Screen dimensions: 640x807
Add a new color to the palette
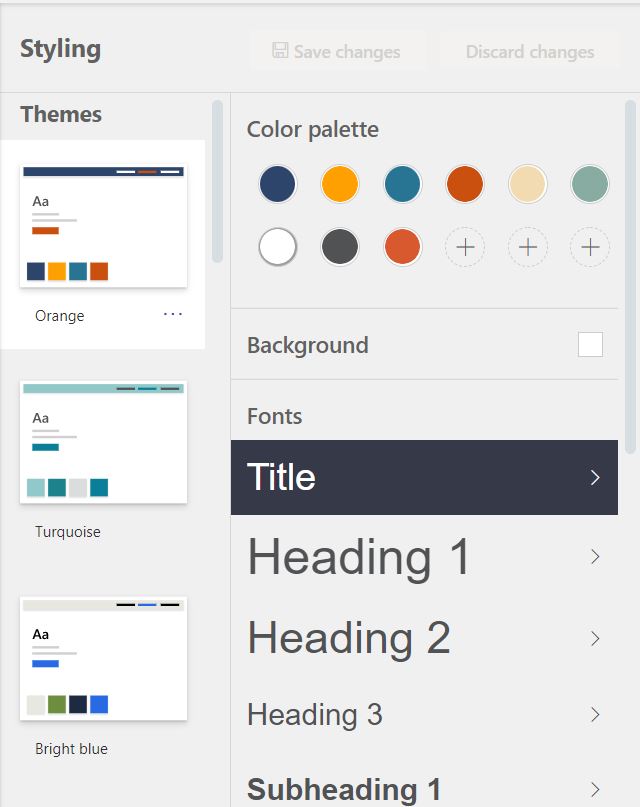[x=465, y=247]
